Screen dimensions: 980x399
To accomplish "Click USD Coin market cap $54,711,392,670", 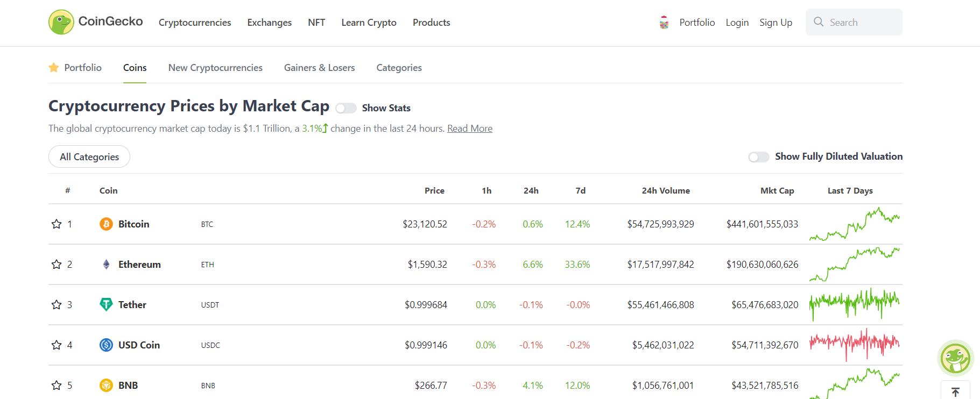I will click(765, 345).
